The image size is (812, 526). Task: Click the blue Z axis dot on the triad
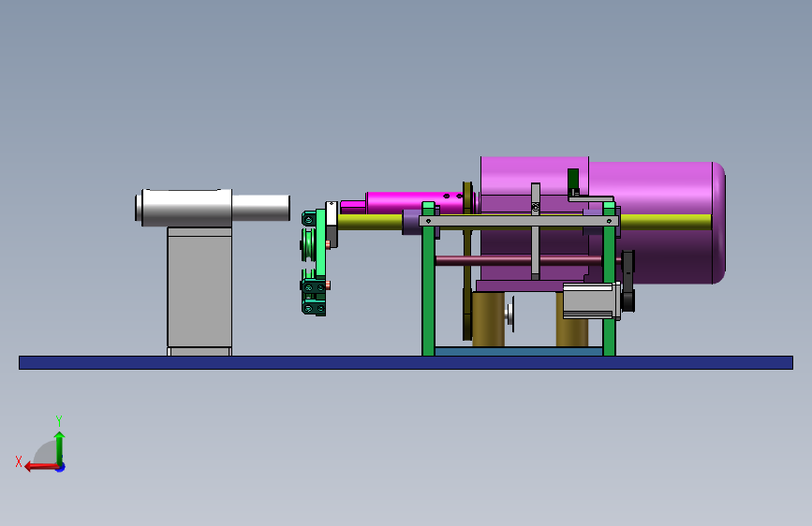61,467
